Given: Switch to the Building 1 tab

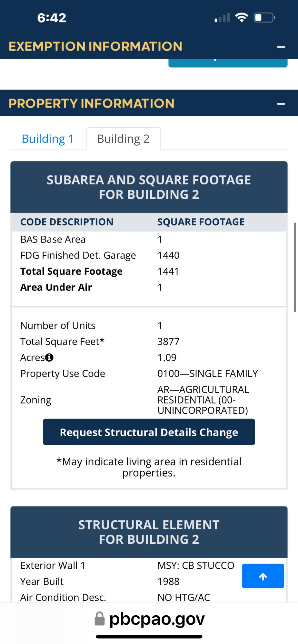Looking at the screenshot, I should coord(48,139).
